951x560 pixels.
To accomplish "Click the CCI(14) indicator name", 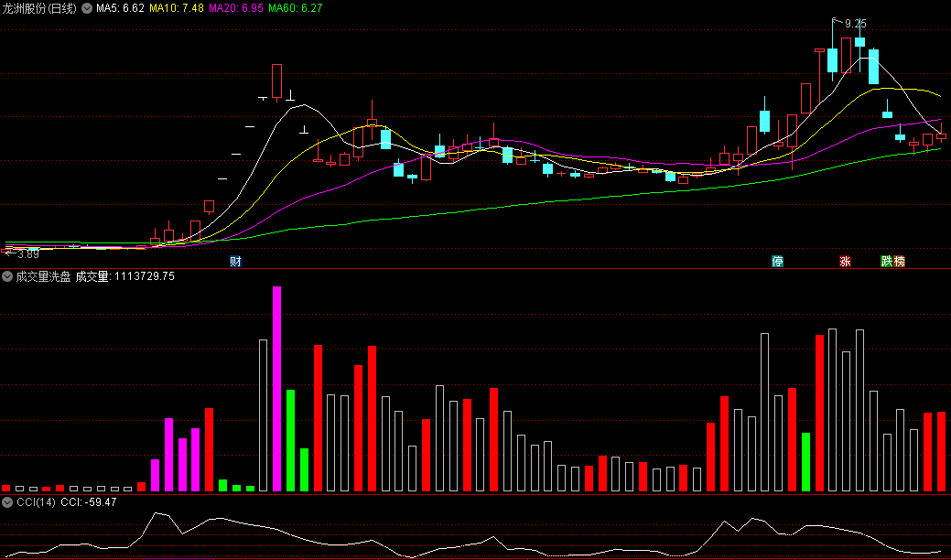I will pyautogui.click(x=36, y=502).
